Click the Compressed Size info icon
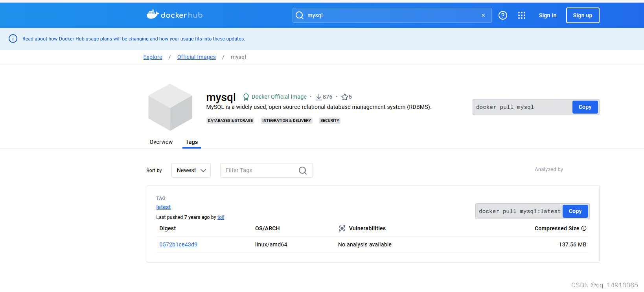 (x=584, y=228)
